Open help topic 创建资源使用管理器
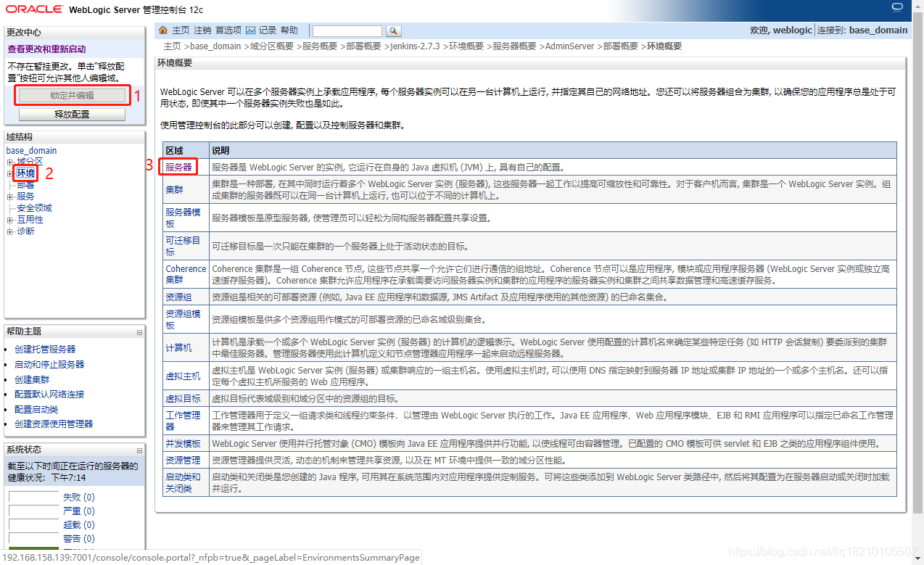Screen dimensions: 924x565 tap(54, 424)
